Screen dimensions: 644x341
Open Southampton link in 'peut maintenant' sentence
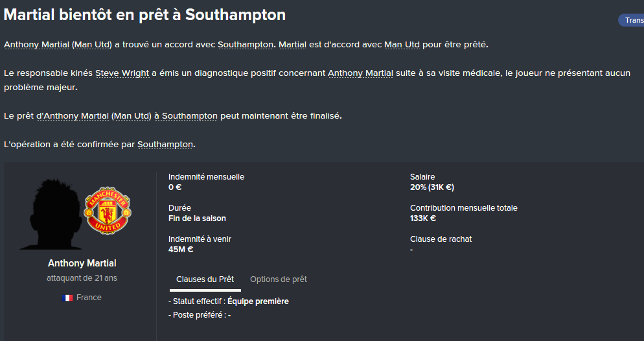pyautogui.click(x=190, y=116)
